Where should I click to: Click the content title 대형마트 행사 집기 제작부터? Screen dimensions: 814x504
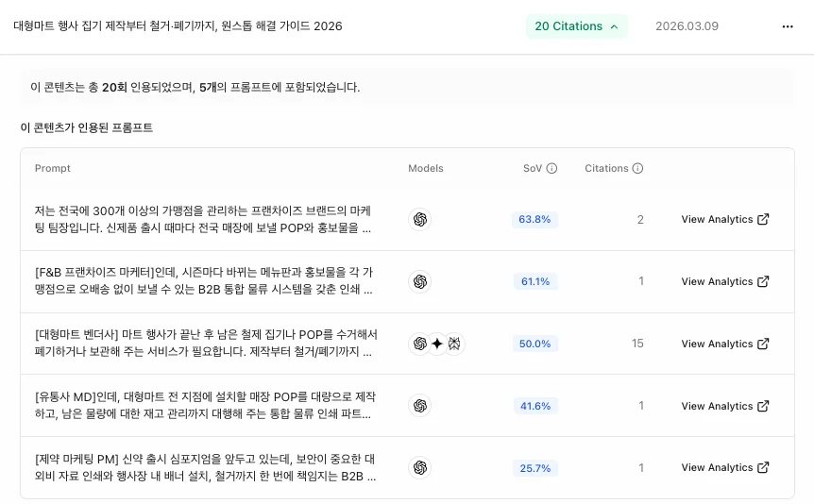point(178,26)
